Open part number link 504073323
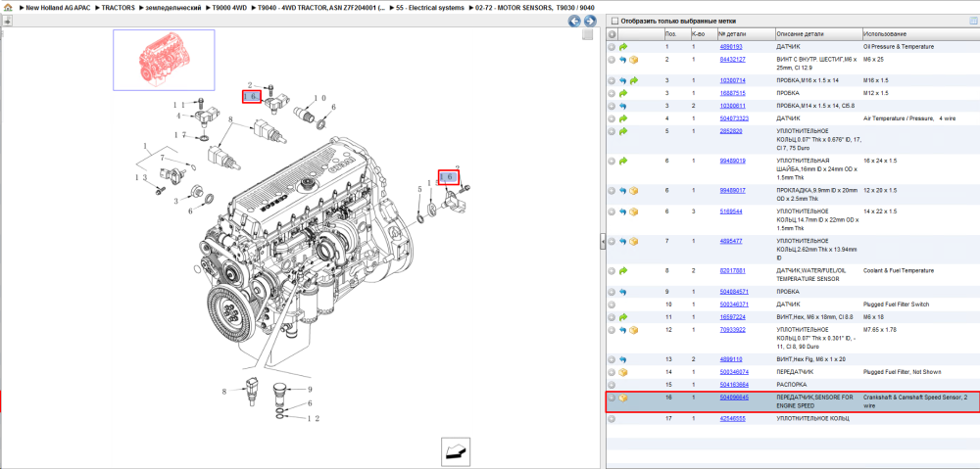The image size is (980, 469). pos(732,118)
